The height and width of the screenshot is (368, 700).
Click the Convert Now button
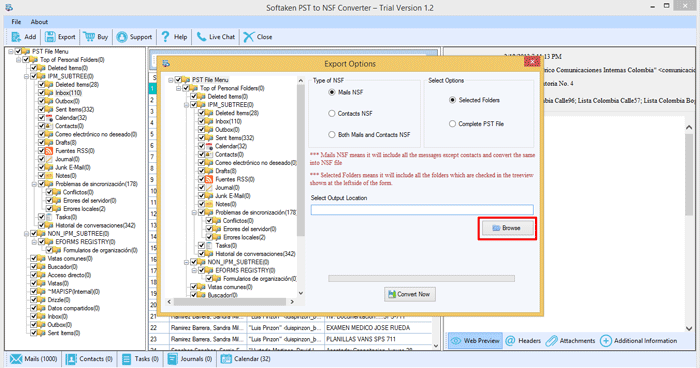coord(410,294)
